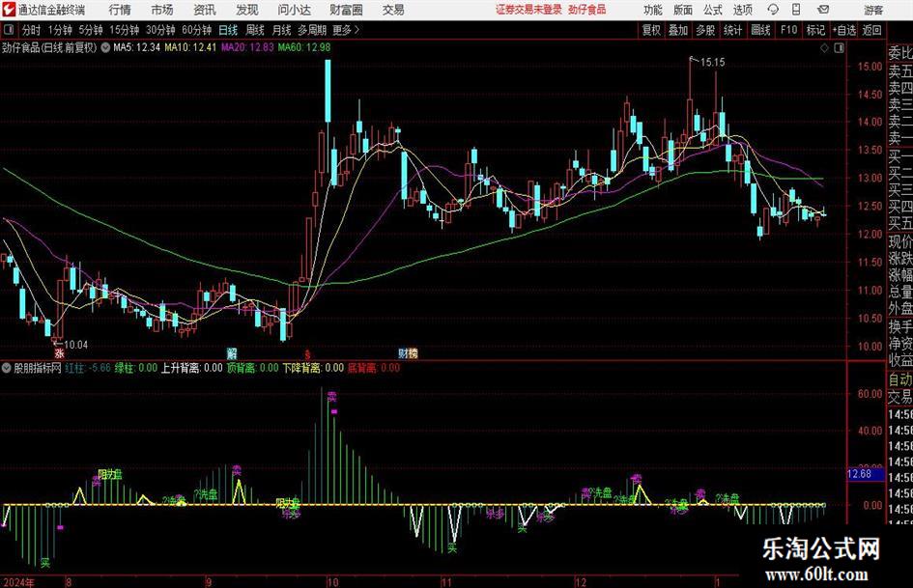
Task: Open the 选项 menu
Action: click(742, 10)
